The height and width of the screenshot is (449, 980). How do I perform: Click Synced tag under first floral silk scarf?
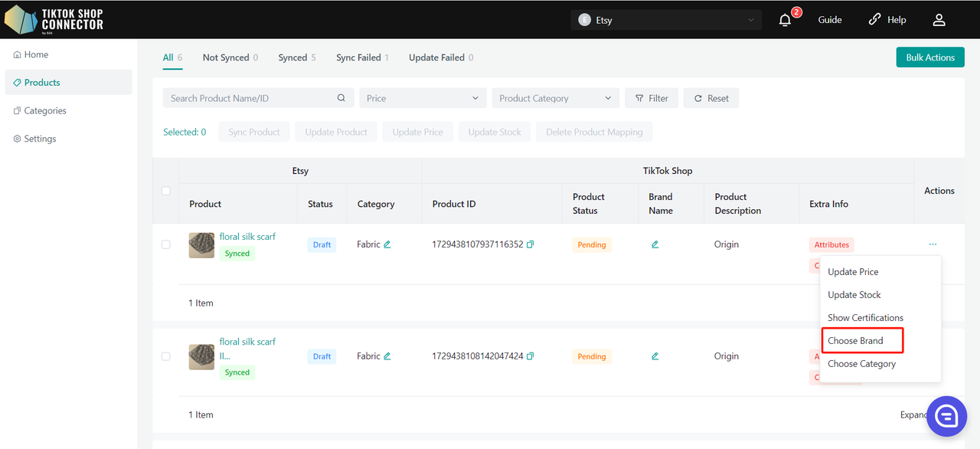coord(237,254)
